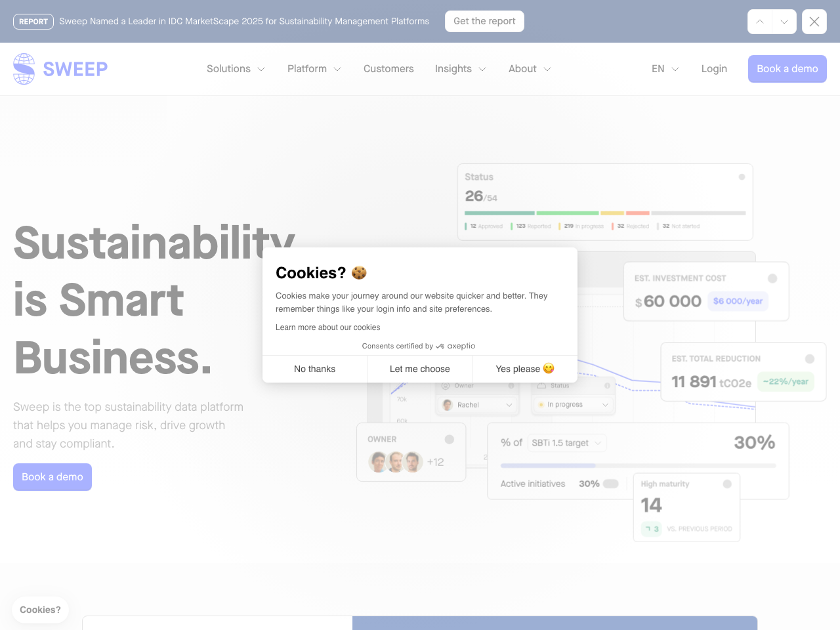Click the Status card info dot

(742, 177)
